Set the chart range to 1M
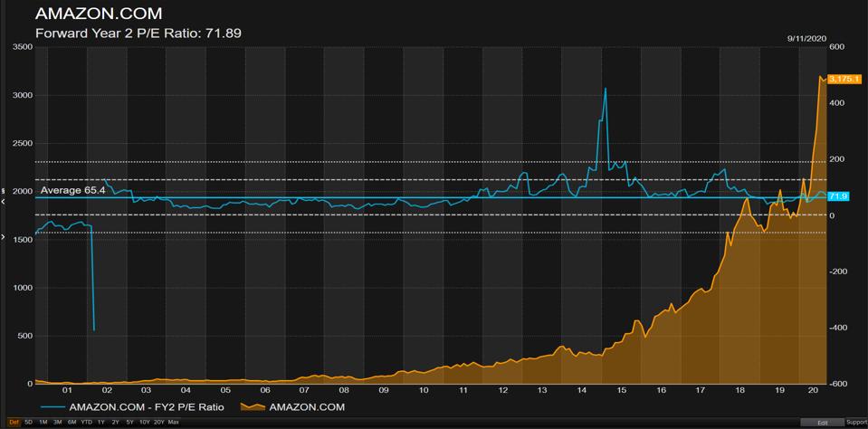This screenshot has height=429, width=868. [x=43, y=423]
